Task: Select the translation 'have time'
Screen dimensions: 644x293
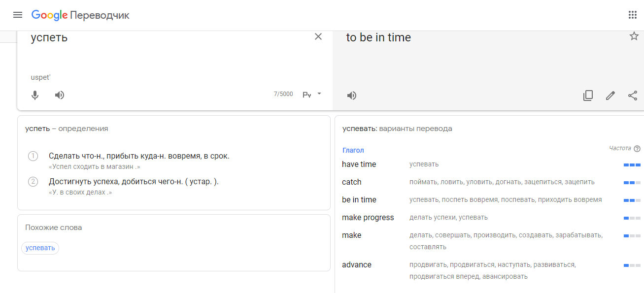Action: (359, 164)
